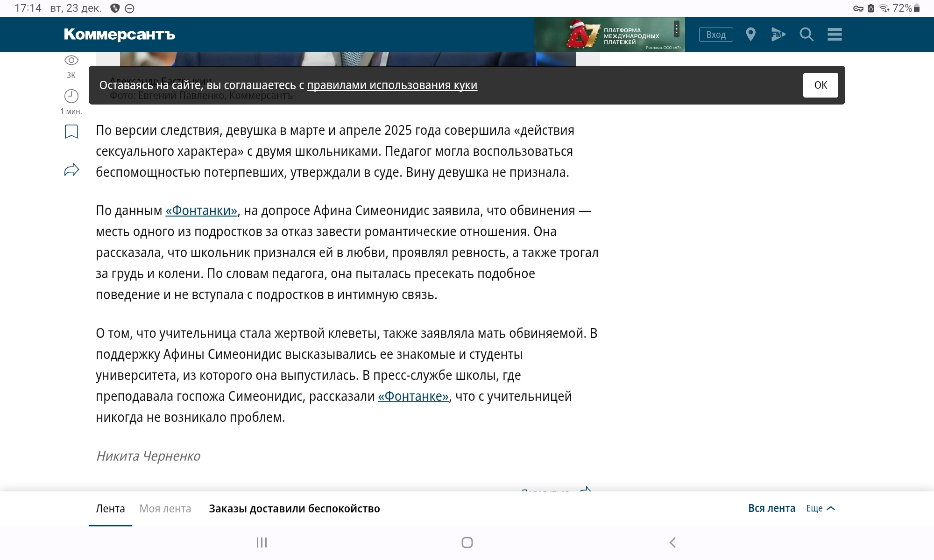This screenshot has height=560, width=934.
Task: Accept cookies with OK button
Action: pyautogui.click(x=821, y=85)
